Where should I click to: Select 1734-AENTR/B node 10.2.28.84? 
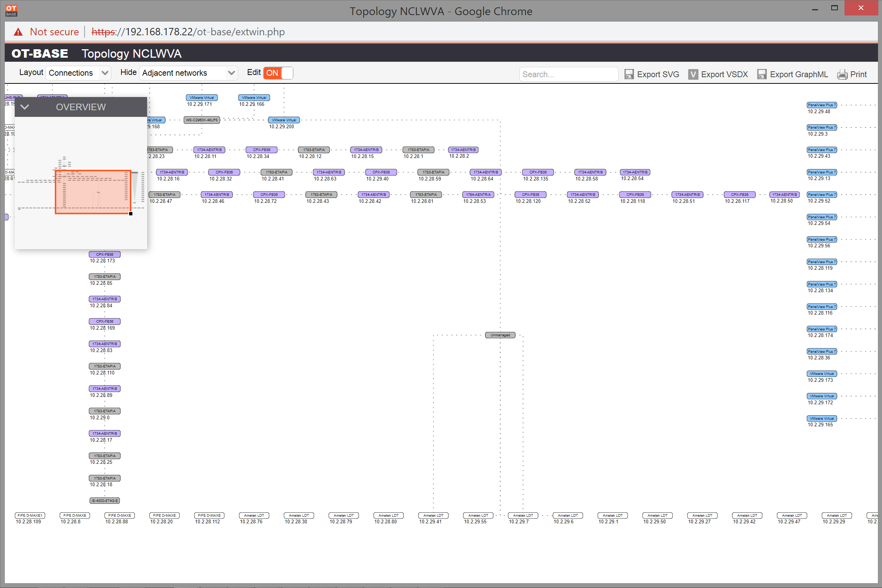(105, 299)
